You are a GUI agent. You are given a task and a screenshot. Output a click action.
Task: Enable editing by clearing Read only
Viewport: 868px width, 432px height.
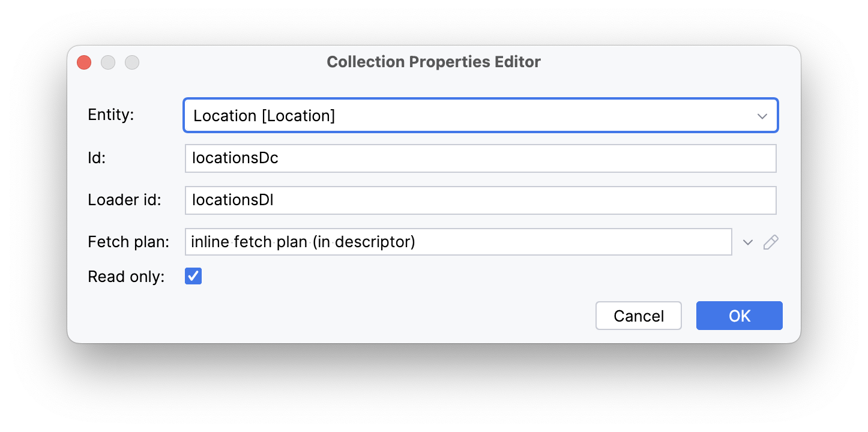click(193, 276)
